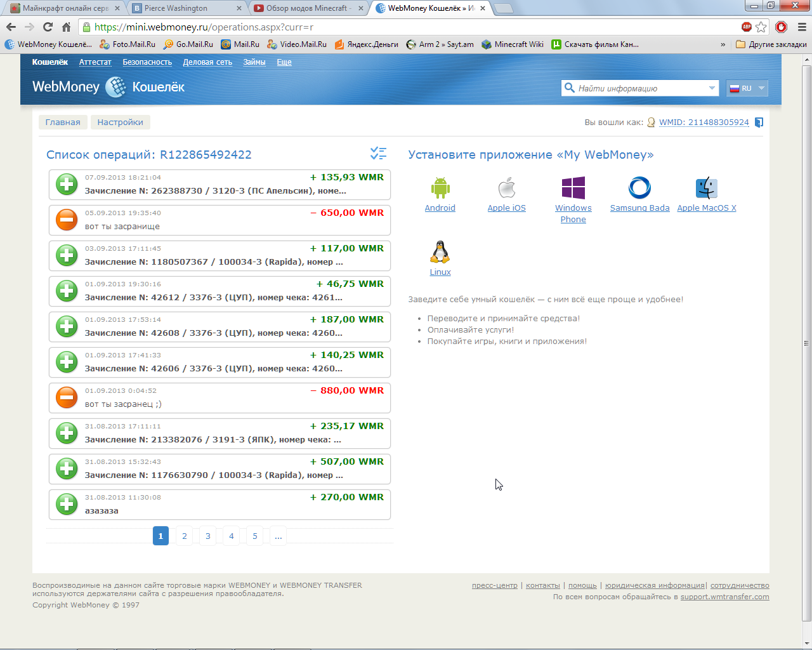Open the Займы menu item

pyautogui.click(x=254, y=62)
